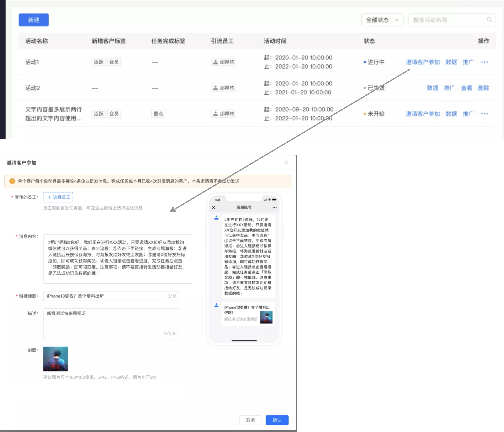
Task: Click 删除 in 活动2 row
Action: pos(484,88)
